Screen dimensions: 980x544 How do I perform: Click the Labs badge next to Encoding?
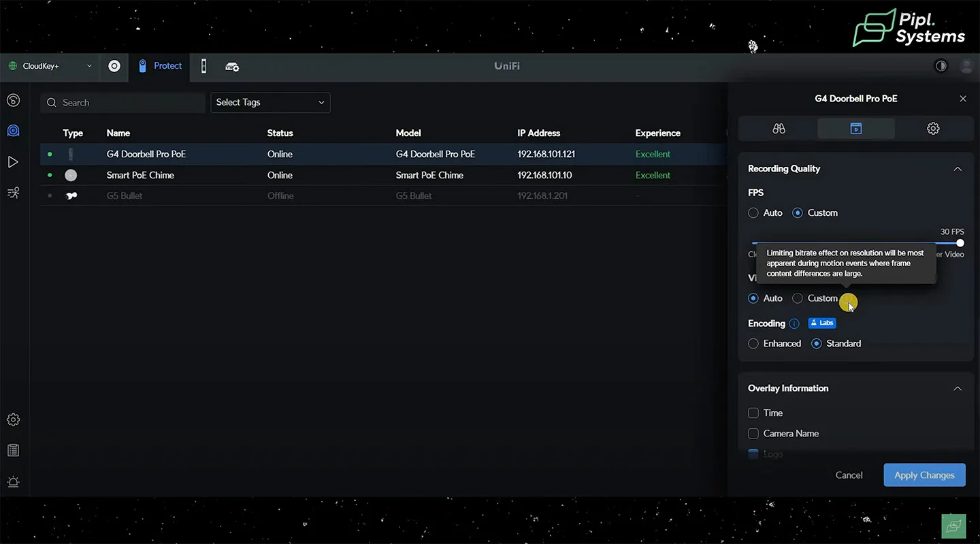click(822, 323)
